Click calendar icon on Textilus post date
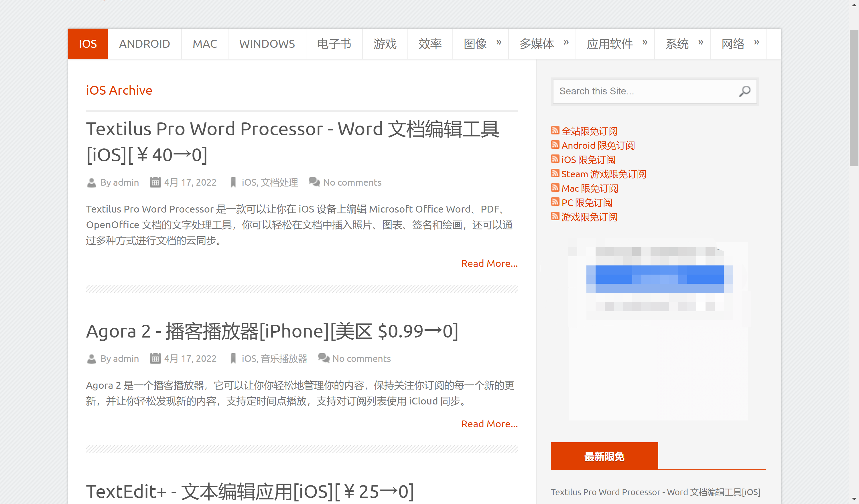859x504 pixels. point(155,182)
